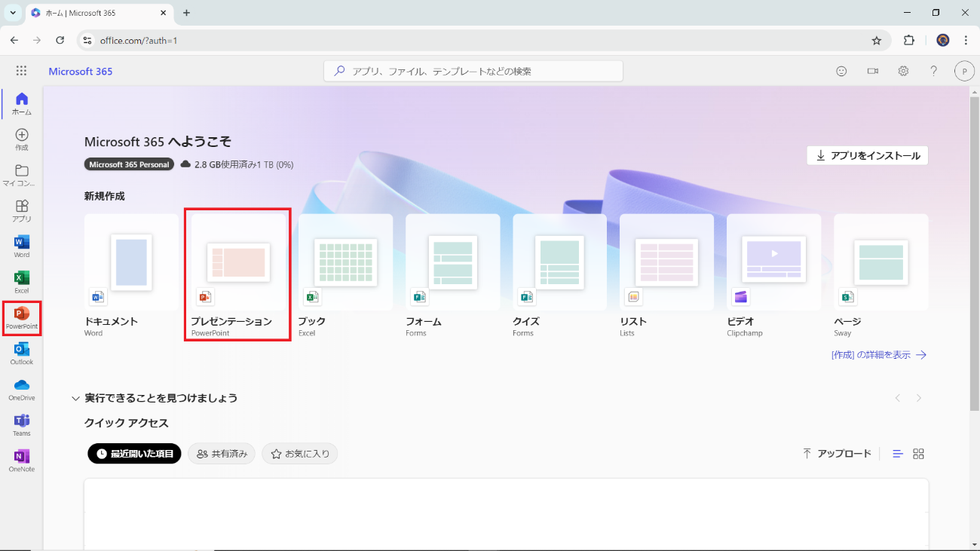The image size is (980, 551).
Task: Click the browser address bar URL
Action: click(139, 41)
